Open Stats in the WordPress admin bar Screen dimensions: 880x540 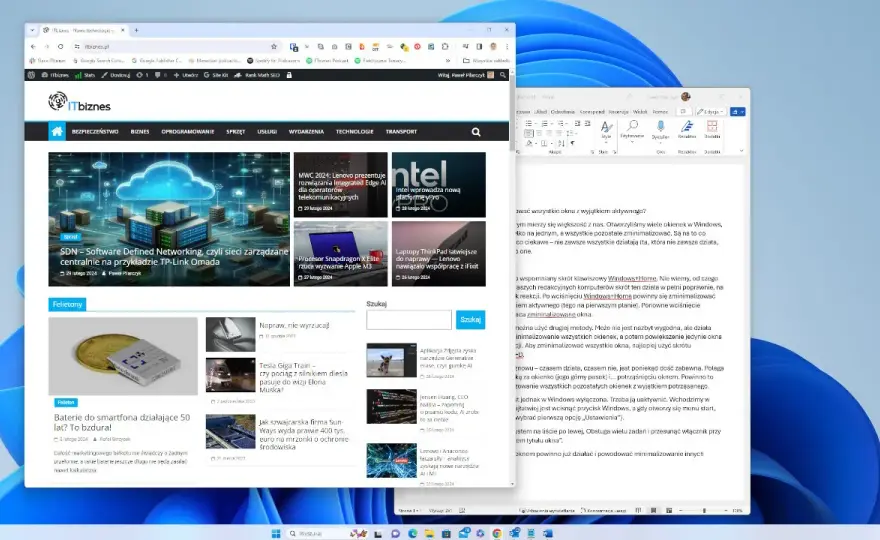click(85, 75)
